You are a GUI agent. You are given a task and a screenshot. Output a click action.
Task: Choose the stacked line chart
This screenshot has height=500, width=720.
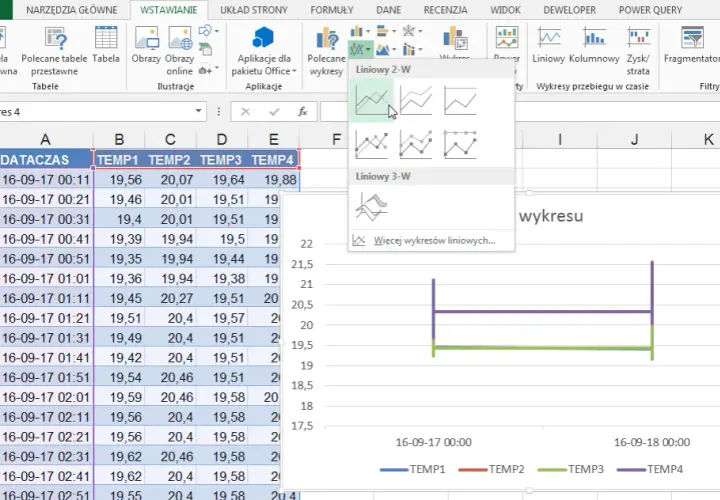click(416, 101)
